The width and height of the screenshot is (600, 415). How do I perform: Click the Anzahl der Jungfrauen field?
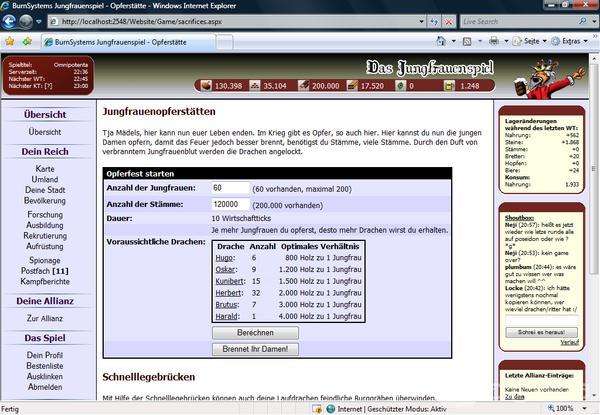pyautogui.click(x=230, y=188)
